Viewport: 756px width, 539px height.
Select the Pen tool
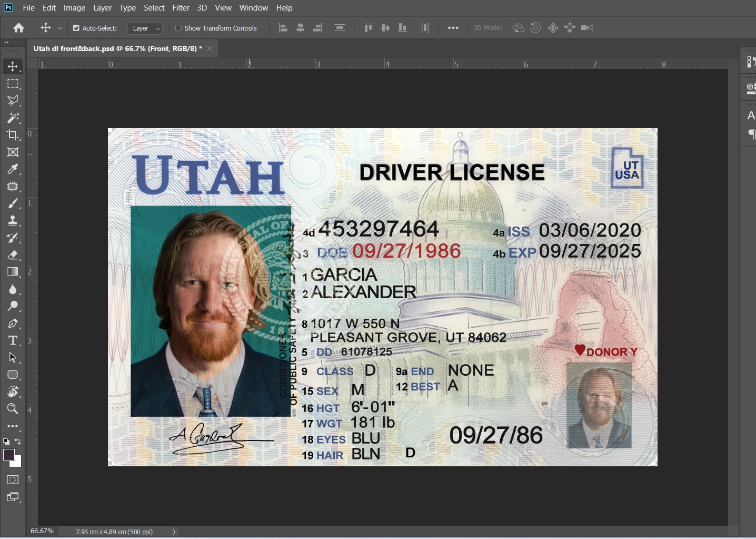13,324
